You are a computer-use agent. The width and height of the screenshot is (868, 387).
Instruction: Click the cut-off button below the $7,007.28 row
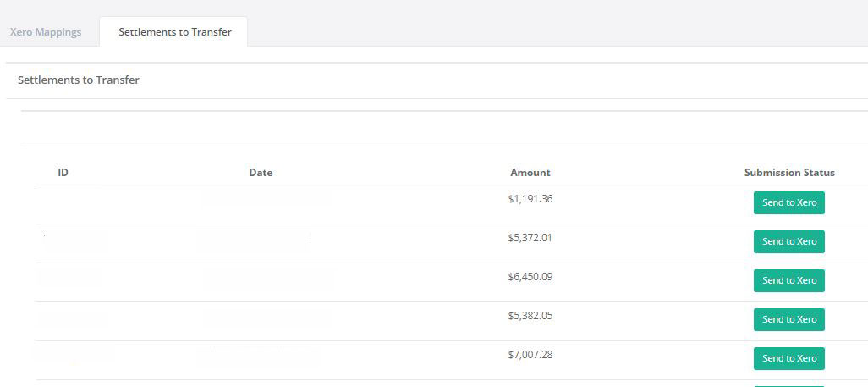[x=788, y=386]
